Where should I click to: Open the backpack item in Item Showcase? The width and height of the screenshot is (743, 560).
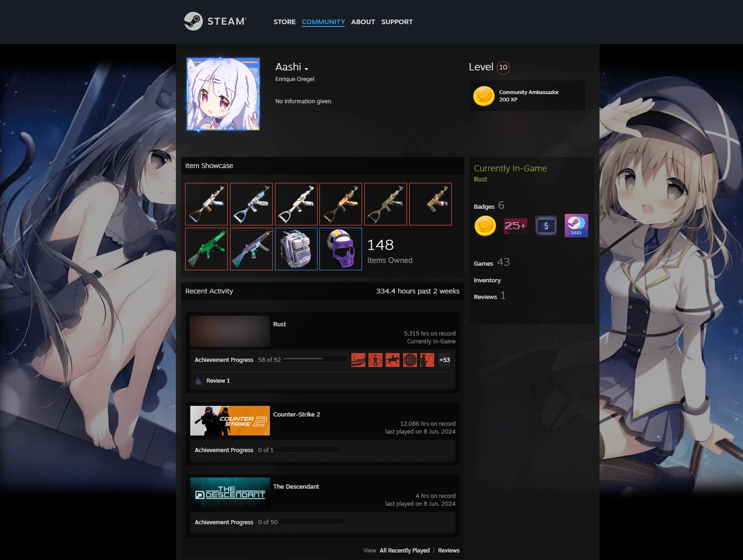coord(296,249)
